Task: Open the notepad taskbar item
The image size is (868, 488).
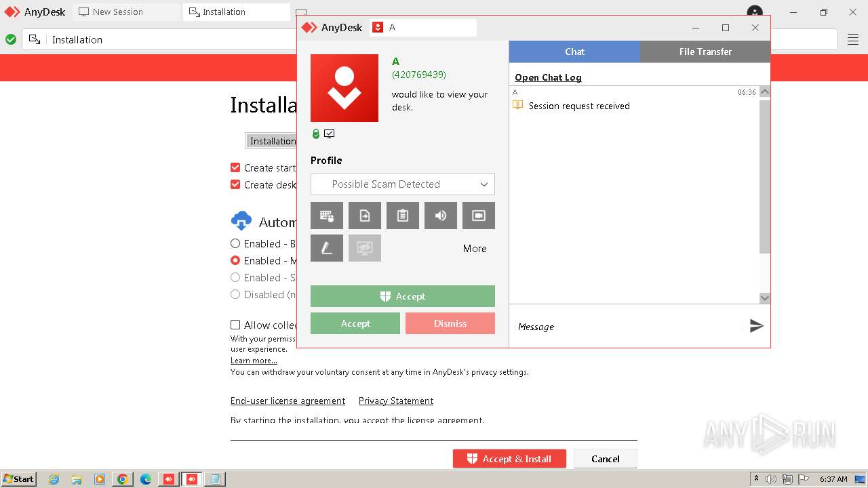Action: click(x=215, y=479)
